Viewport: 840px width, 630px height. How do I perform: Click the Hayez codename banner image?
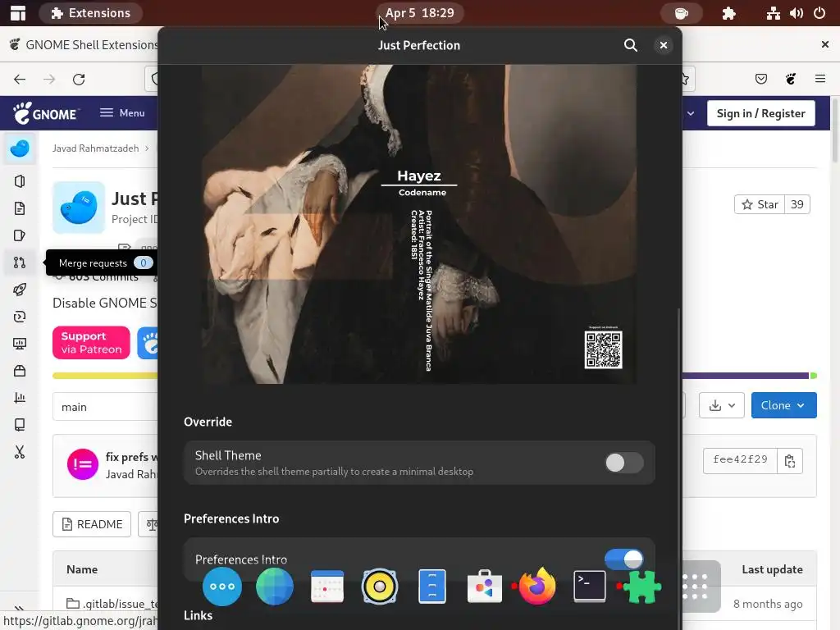click(x=419, y=224)
